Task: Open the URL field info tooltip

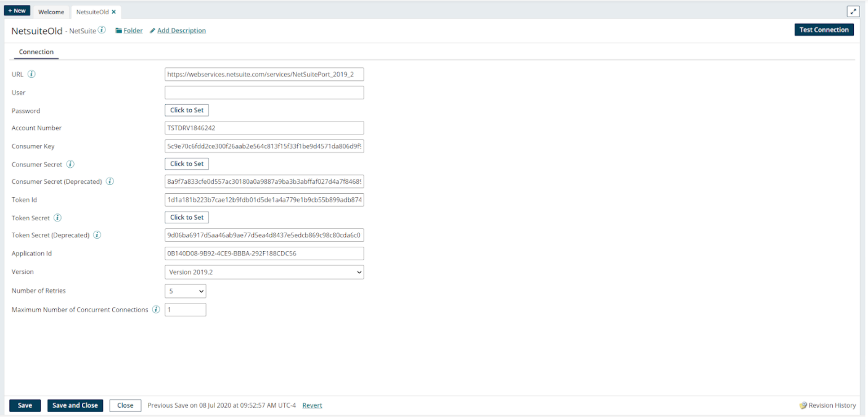Action: tap(31, 74)
